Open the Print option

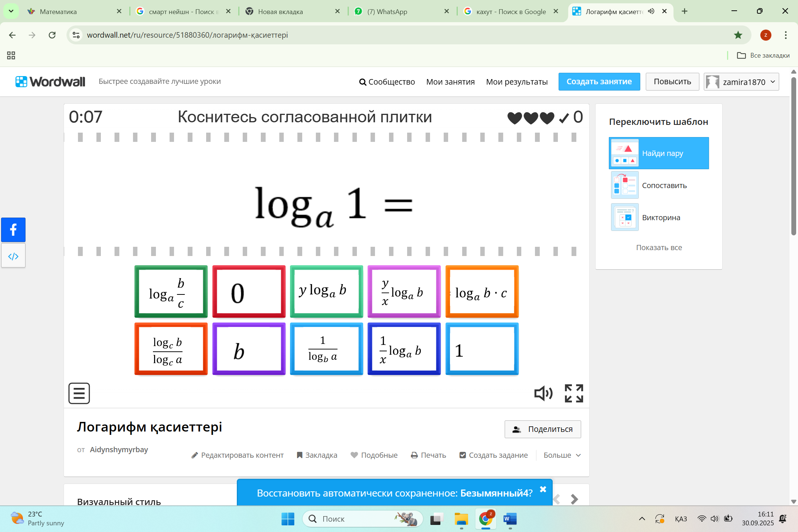(429, 455)
